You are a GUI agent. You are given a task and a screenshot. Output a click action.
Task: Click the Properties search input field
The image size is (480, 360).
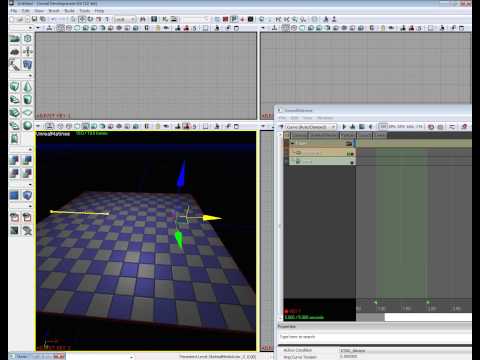point(375,337)
